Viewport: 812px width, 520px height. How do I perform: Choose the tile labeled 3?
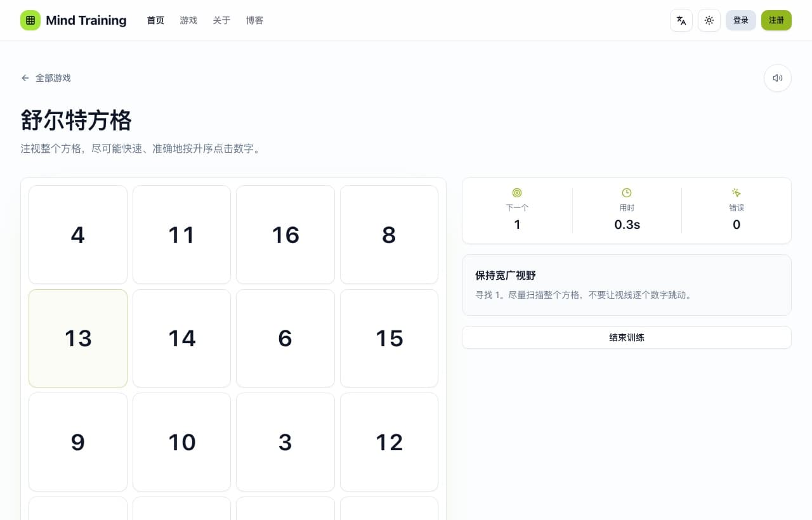point(285,442)
